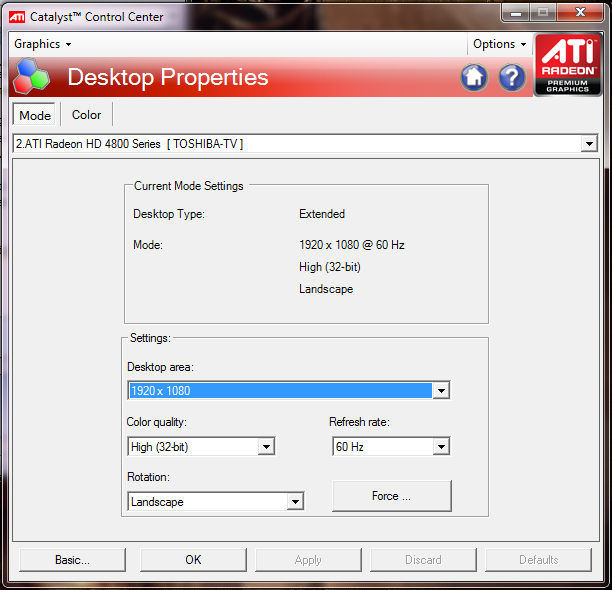Close the Catalyst Control Center window
The width and height of the screenshot is (612, 590).
tap(580, 12)
